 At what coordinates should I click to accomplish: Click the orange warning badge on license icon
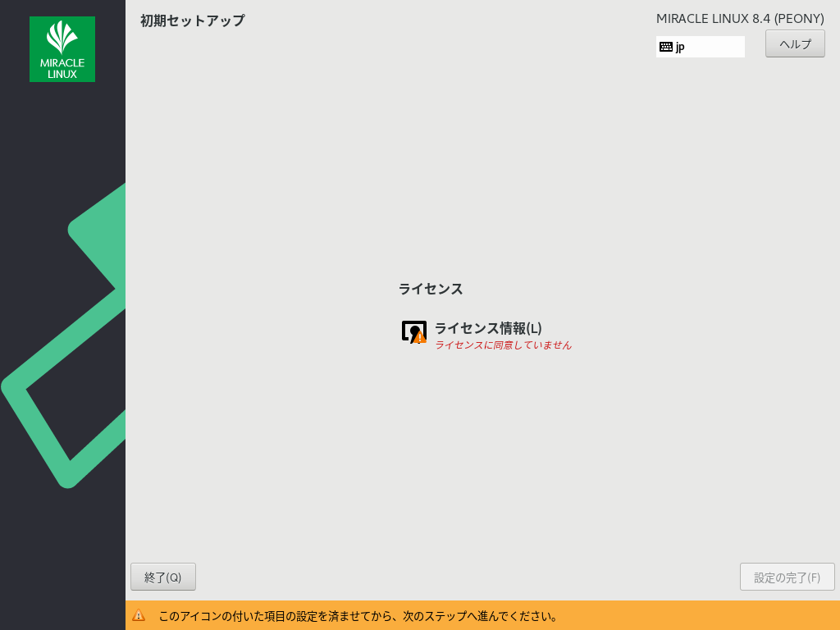pyautogui.click(x=420, y=337)
